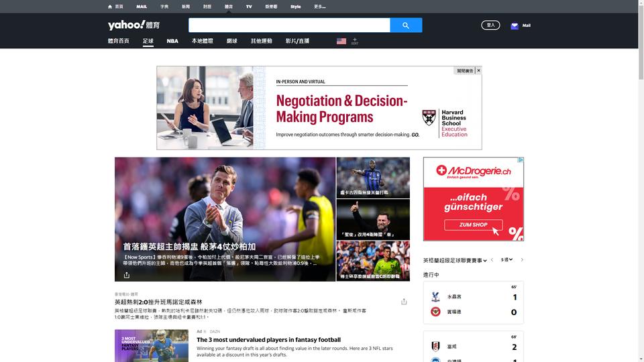The image size is (644, 362).
Task: Click in the Yahoo search input field
Action: [x=289, y=25]
